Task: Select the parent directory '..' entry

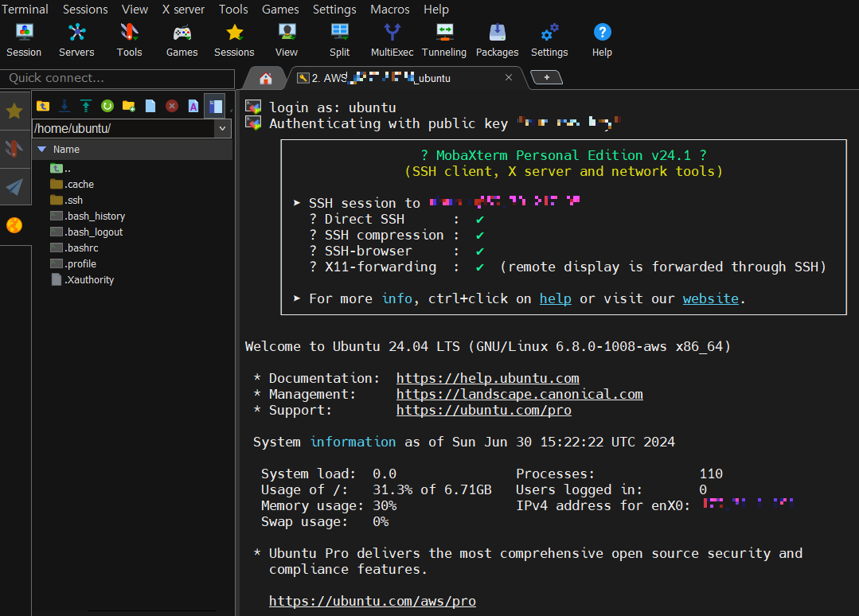Action: (61, 169)
